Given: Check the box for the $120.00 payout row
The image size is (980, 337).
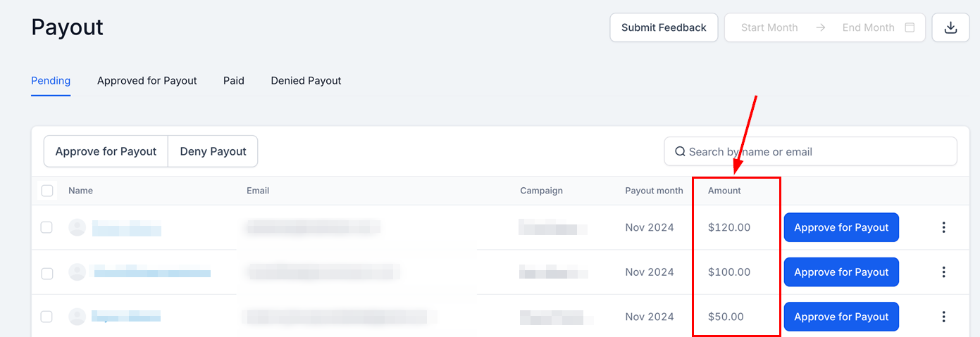Looking at the screenshot, I should pyautogui.click(x=46, y=227).
